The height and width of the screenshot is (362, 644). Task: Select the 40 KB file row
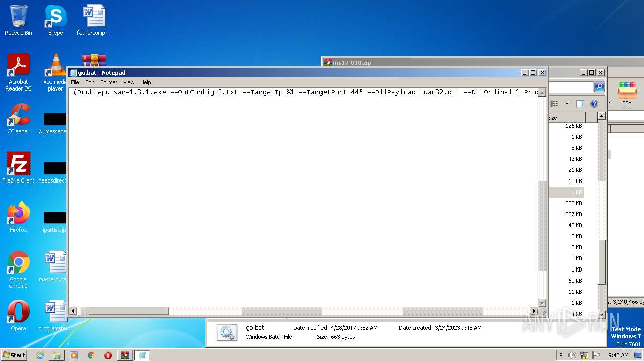(x=567, y=225)
